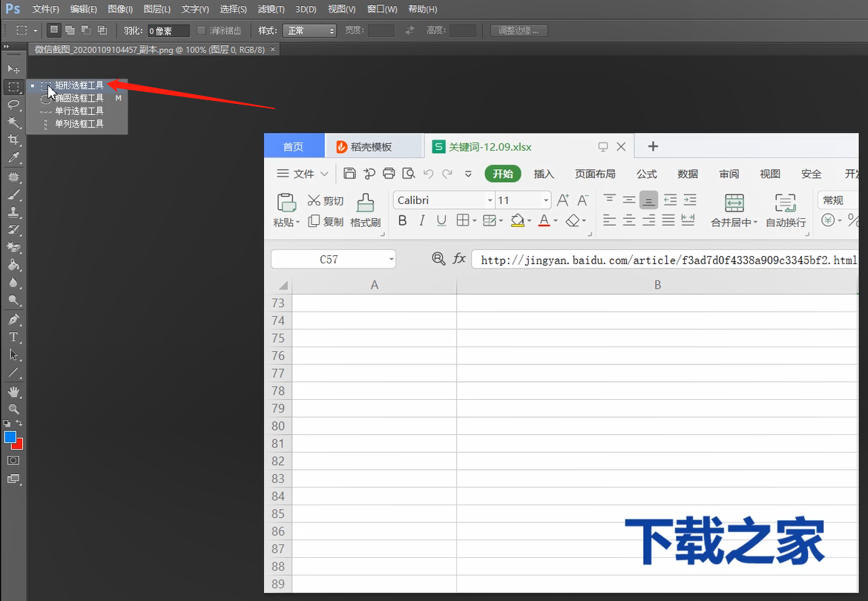This screenshot has height=601, width=868.
Task: Select the Eyedropper tool
Action: 13,158
